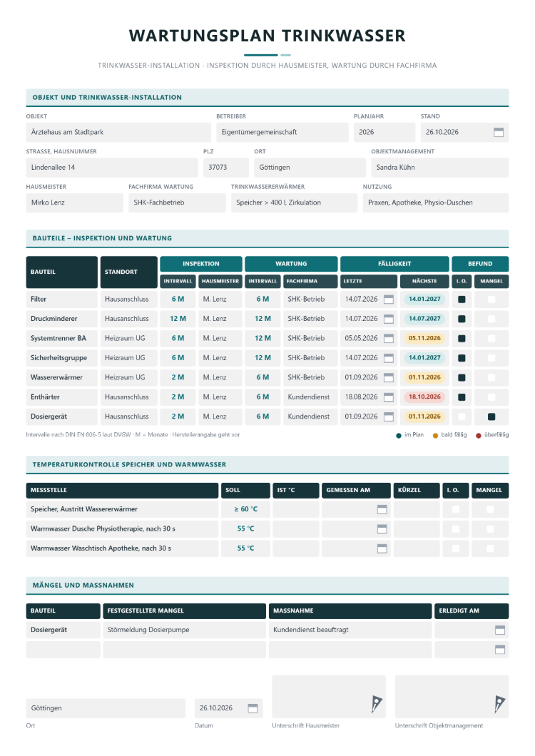The image size is (535, 756).
Task: Uncheck the Mangel box for Dosiergerät
Action: tap(491, 417)
